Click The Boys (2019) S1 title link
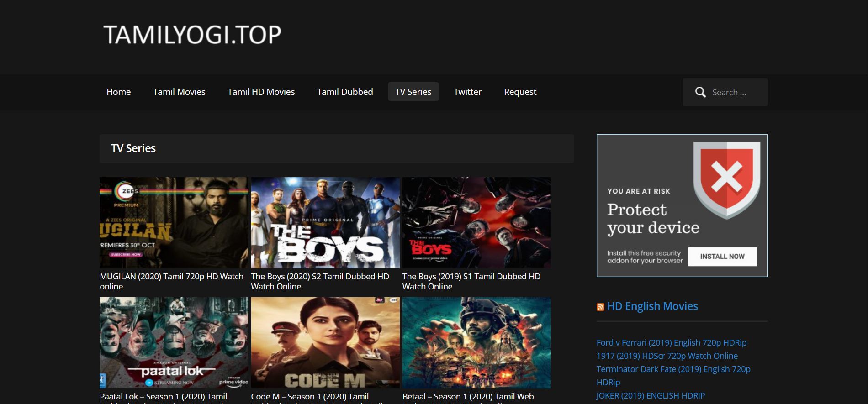 (471, 281)
